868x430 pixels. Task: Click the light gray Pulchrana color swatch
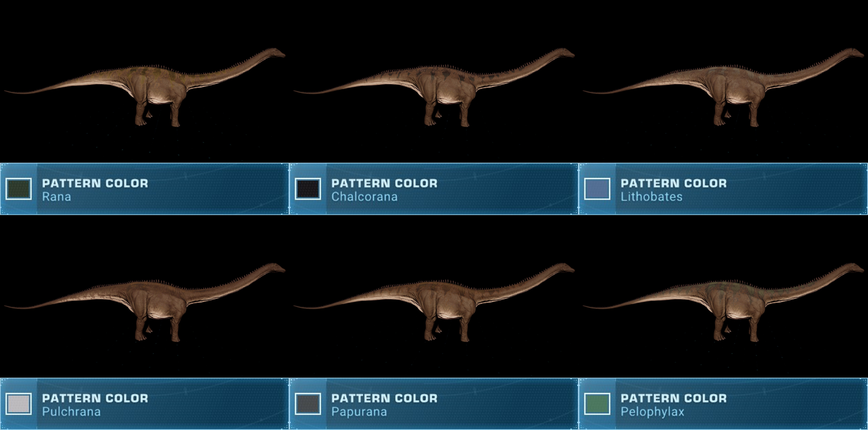point(19,404)
